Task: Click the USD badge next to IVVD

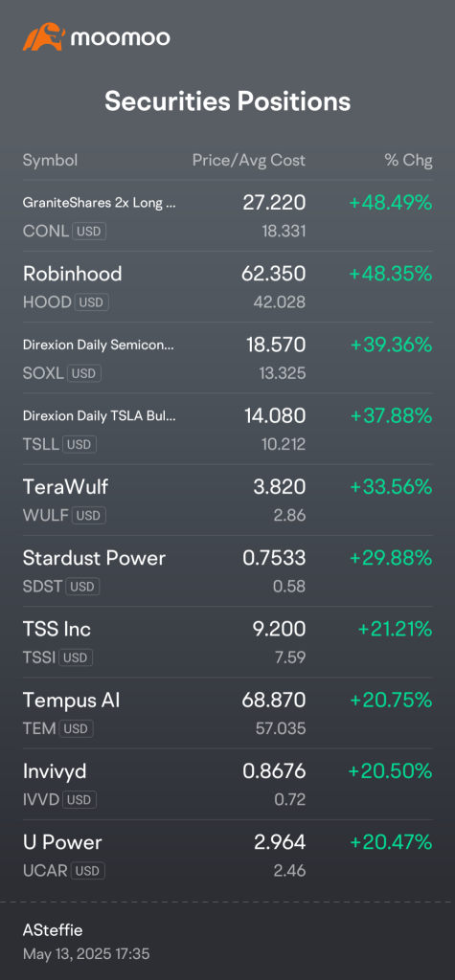Action: coord(80,799)
